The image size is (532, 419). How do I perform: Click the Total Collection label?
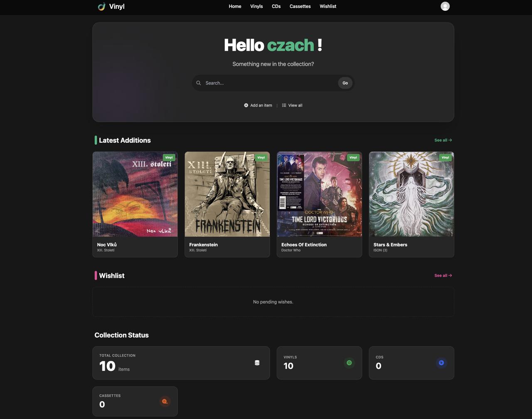pyautogui.click(x=117, y=355)
